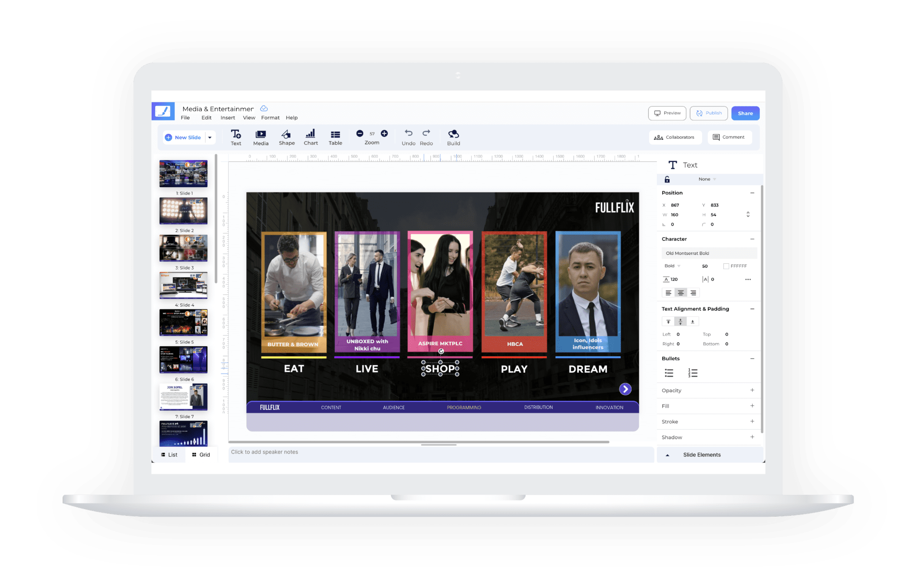This screenshot has width=924, height=587.
Task: Select the Text insertion tool
Action: pyautogui.click(x=236, y=137)
